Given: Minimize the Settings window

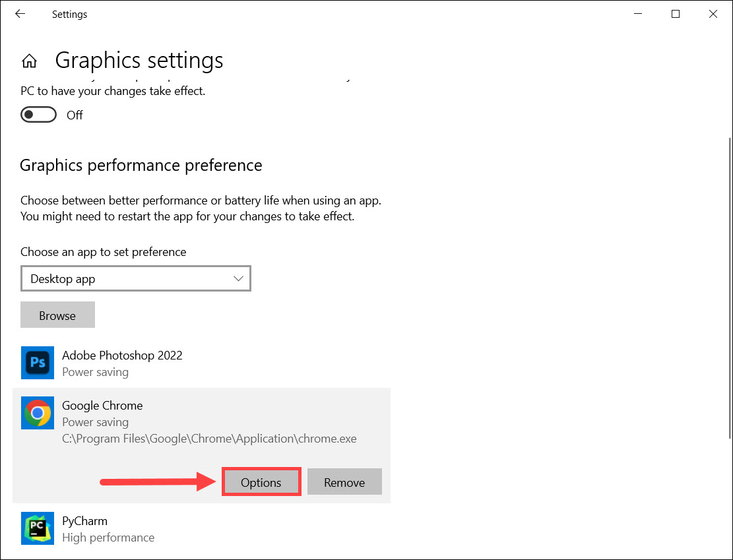Looking at the screenshot, I should 638,14.
